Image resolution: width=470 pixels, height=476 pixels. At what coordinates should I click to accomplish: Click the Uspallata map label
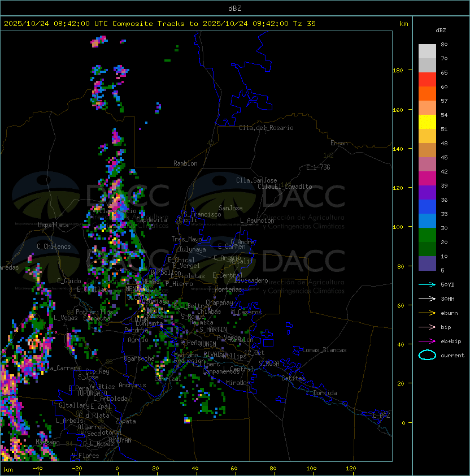click(x=53, y=225)
